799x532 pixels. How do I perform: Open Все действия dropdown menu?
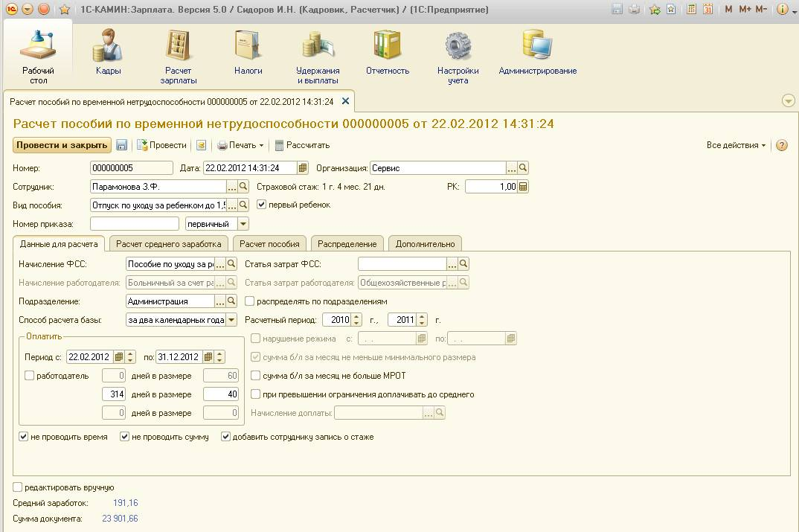pos(736,145)
